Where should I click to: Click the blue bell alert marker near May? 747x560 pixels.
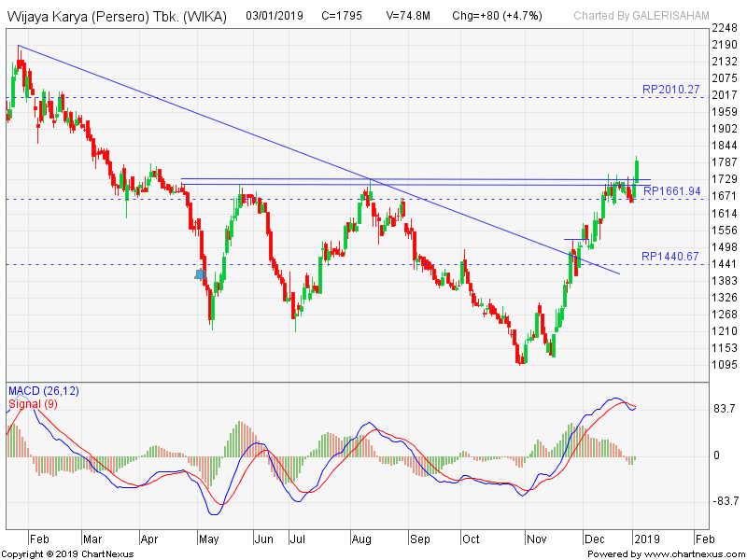[x=200, y=274]
